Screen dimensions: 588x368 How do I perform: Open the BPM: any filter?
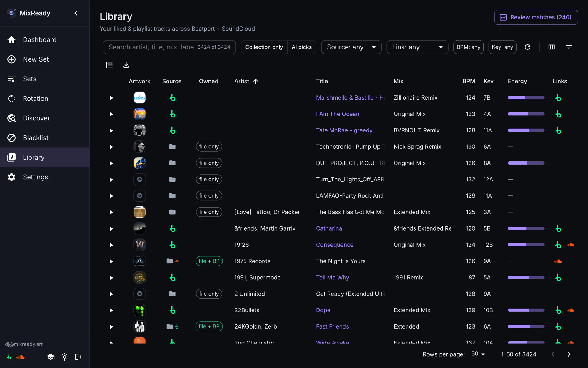pyautogui.click(x=468, y=47)
